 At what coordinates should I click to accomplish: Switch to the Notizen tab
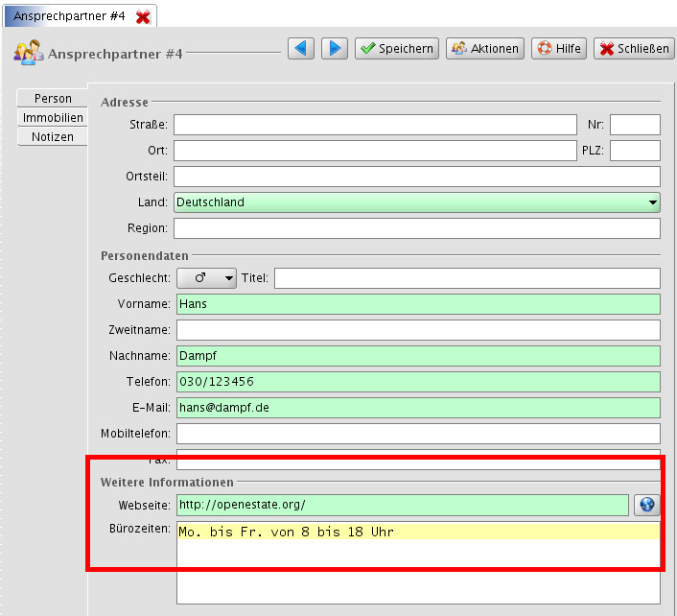click(x=53, y=137)
